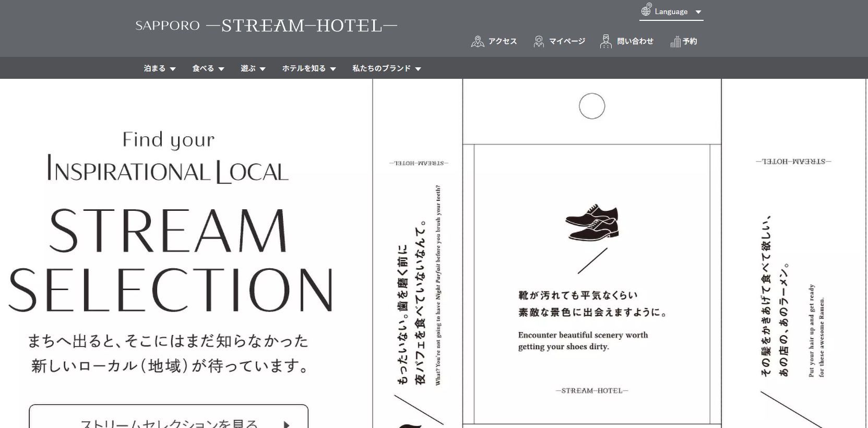868x428 pixels.
Task: Open the 問い合わせ contact link
Action: click(635, 41)
